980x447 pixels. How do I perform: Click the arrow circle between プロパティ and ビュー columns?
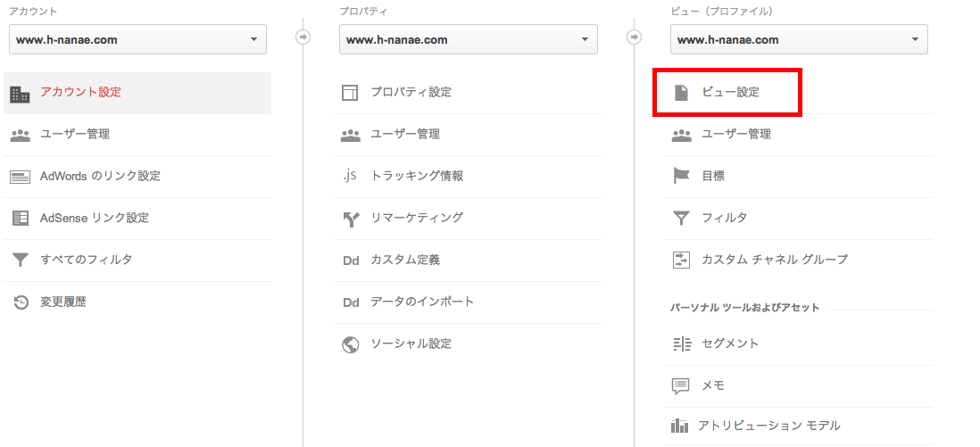635,37
